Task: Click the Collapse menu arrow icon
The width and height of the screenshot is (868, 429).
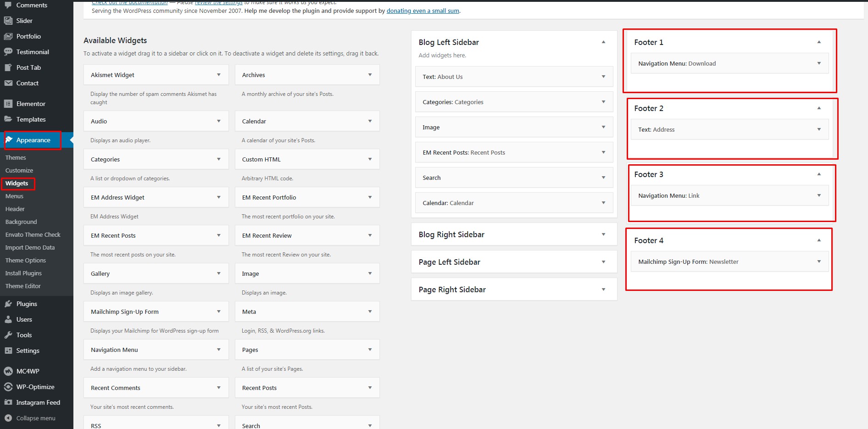Action: pyautogui.click(x=8, y=418)
